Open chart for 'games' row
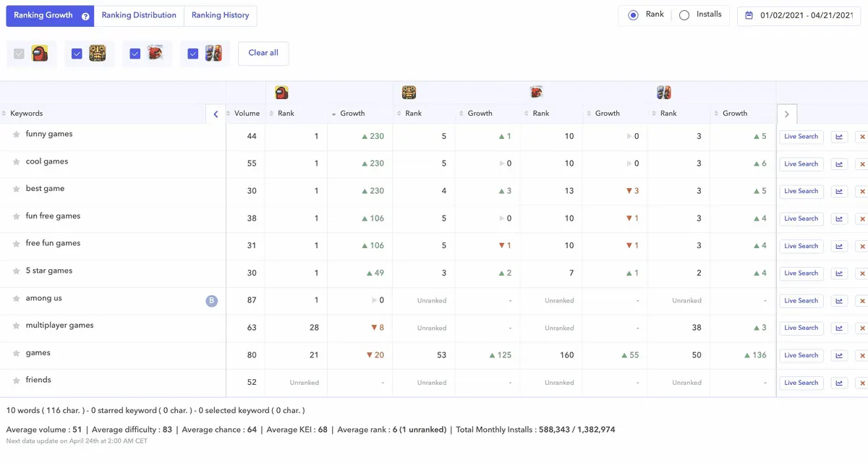Image resolution: width=868 pixels, height=463 pixels. [x=839, y=356]
